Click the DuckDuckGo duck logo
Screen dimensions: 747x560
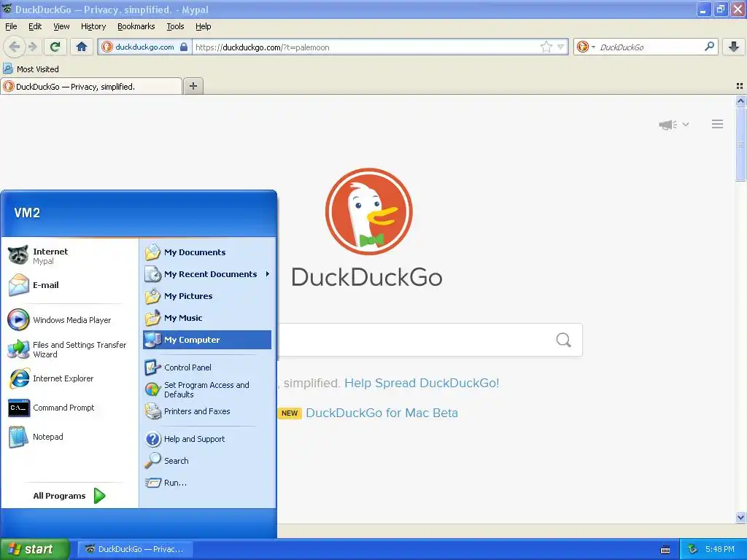pyautogui.click(x=368, y=211)
